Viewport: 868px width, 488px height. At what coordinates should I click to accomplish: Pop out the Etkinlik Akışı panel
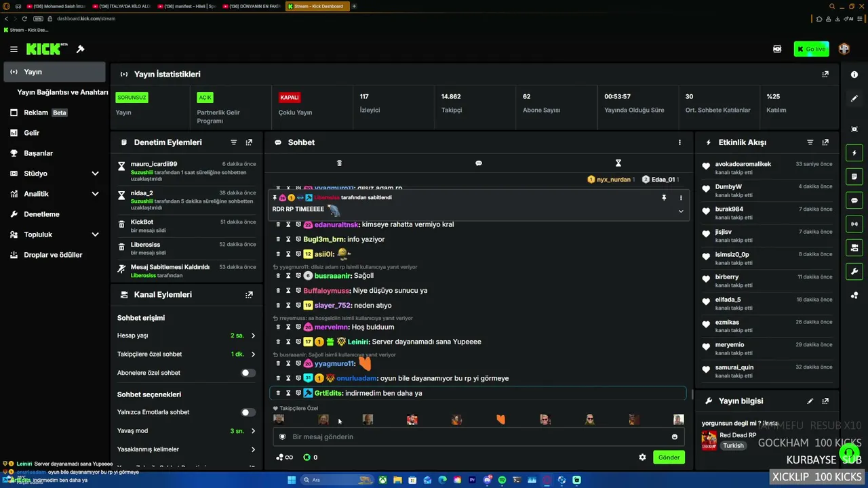825,142
